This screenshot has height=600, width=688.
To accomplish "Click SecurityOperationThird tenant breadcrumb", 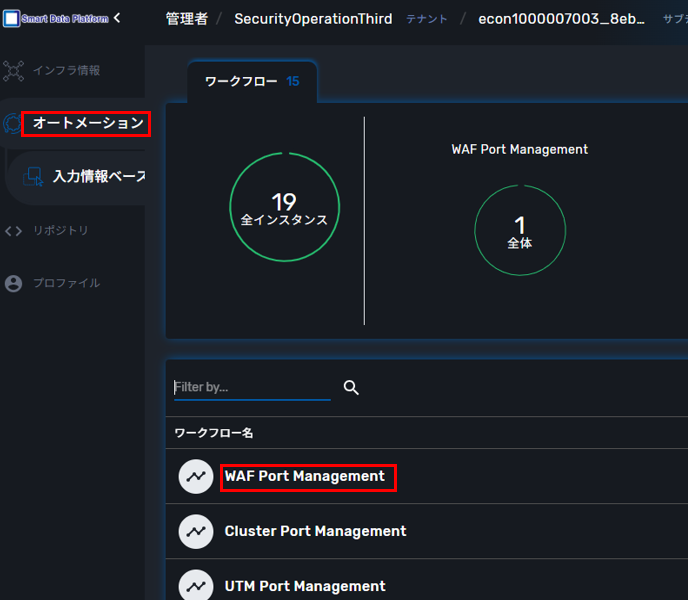I will 313,19.
